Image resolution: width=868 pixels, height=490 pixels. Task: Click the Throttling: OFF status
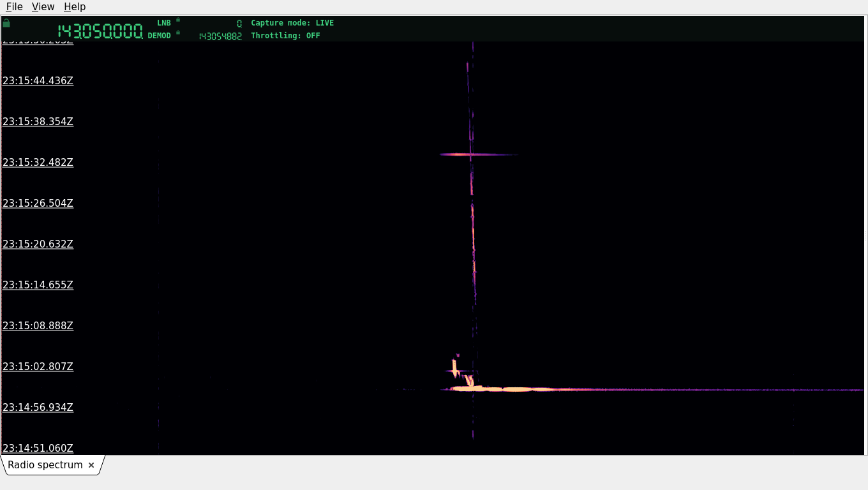point(285,36)
